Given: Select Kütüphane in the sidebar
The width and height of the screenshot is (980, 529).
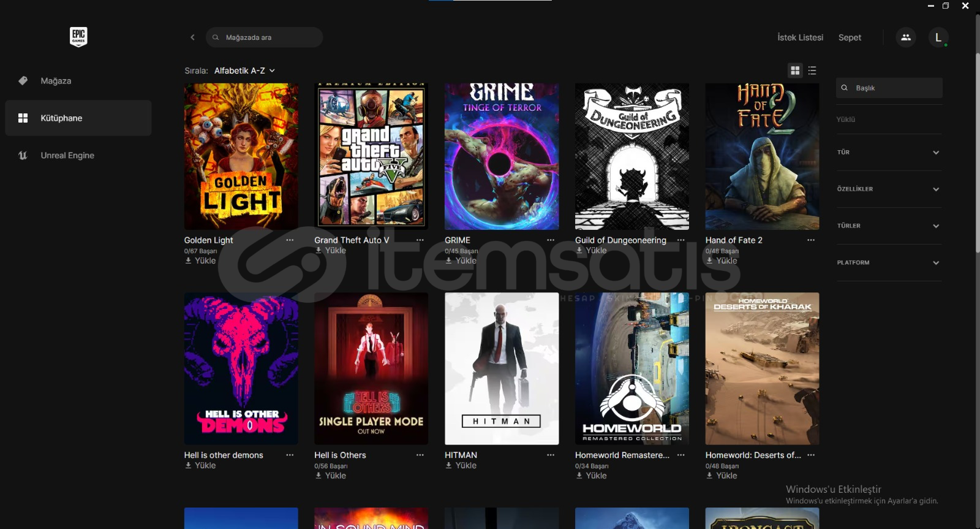Looking at the screenshot, I should pos(78,118).
